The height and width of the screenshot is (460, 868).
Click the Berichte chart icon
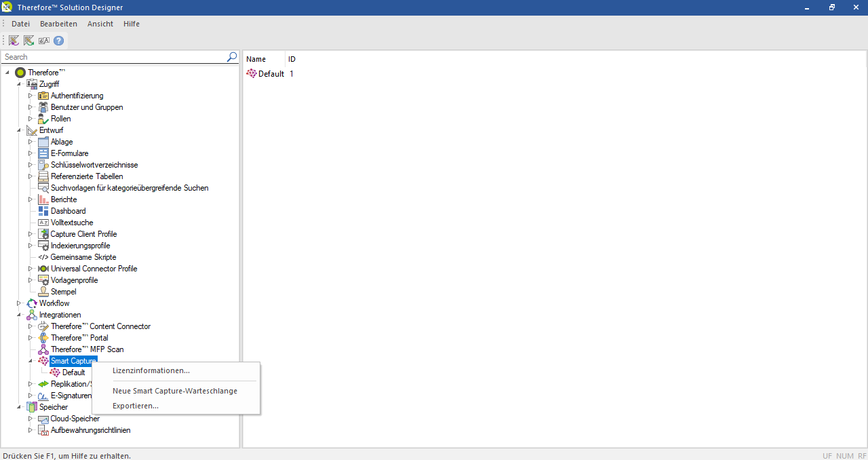(43, 199)
